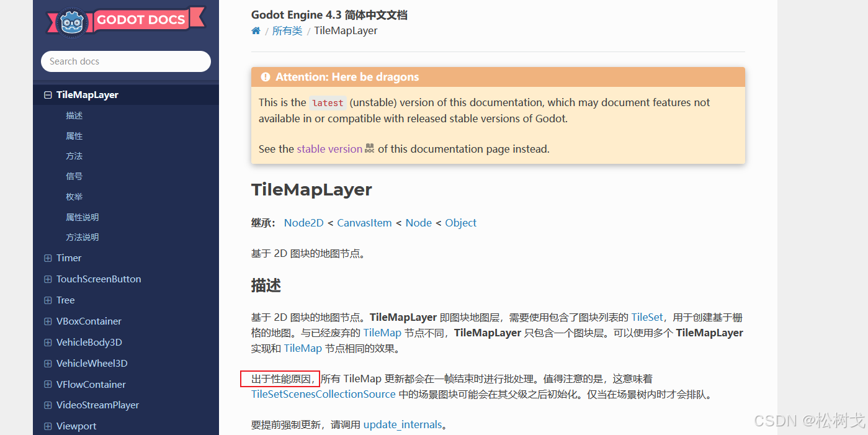Expand the Timer sidebar entry

tap(48, 258)
